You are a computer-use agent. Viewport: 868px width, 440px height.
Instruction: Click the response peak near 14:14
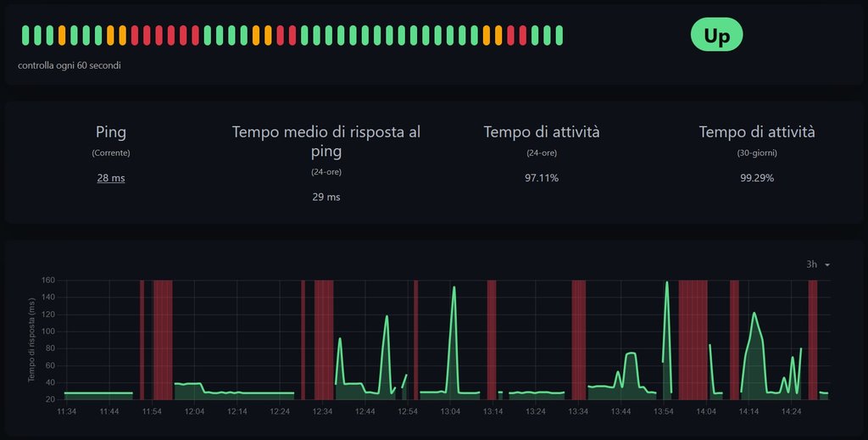point(754,314)
